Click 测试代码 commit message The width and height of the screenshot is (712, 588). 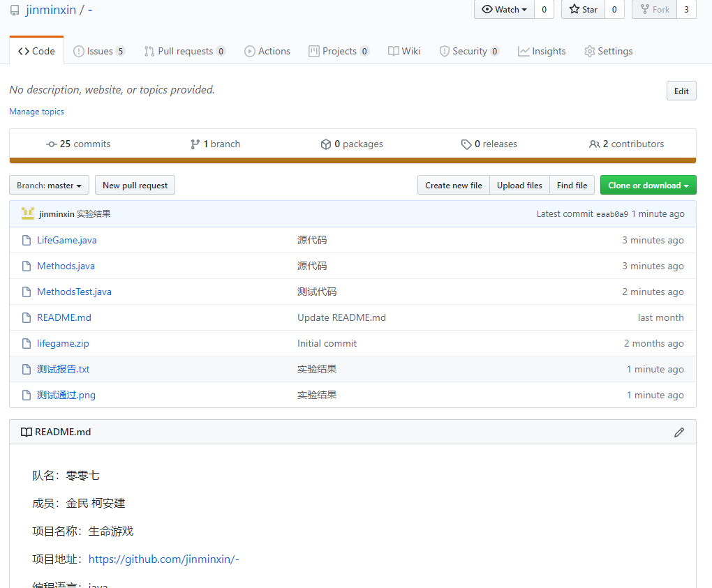317,292
